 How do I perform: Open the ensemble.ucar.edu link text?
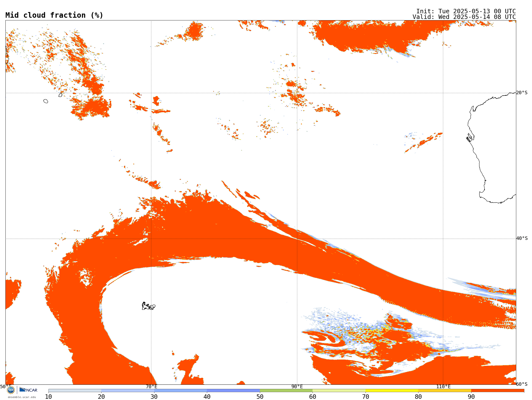(x=22, y=397)
